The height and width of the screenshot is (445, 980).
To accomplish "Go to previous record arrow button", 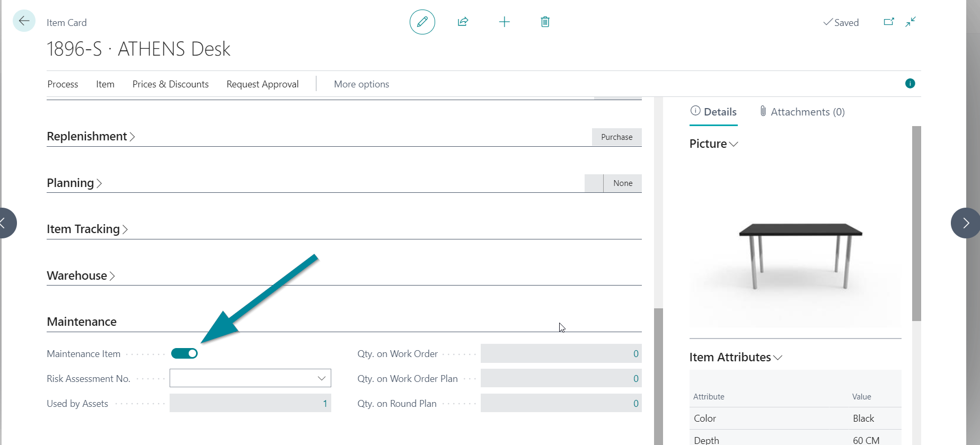I will tap(5, 223).
